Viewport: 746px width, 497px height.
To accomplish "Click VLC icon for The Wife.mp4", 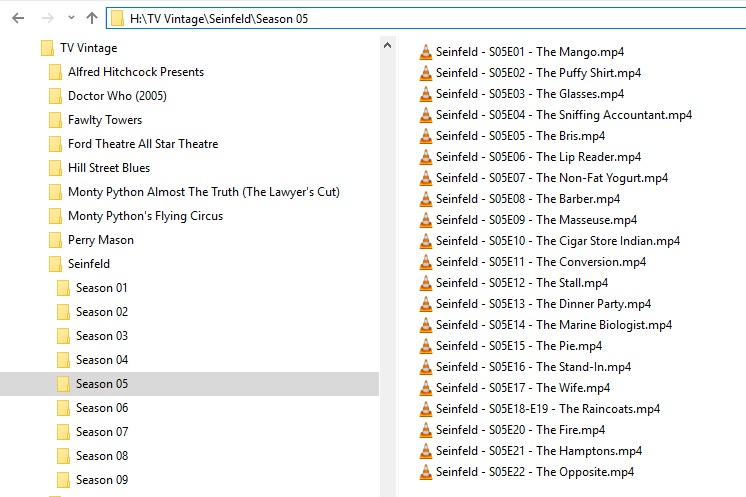I will click(x=426, y=388).
